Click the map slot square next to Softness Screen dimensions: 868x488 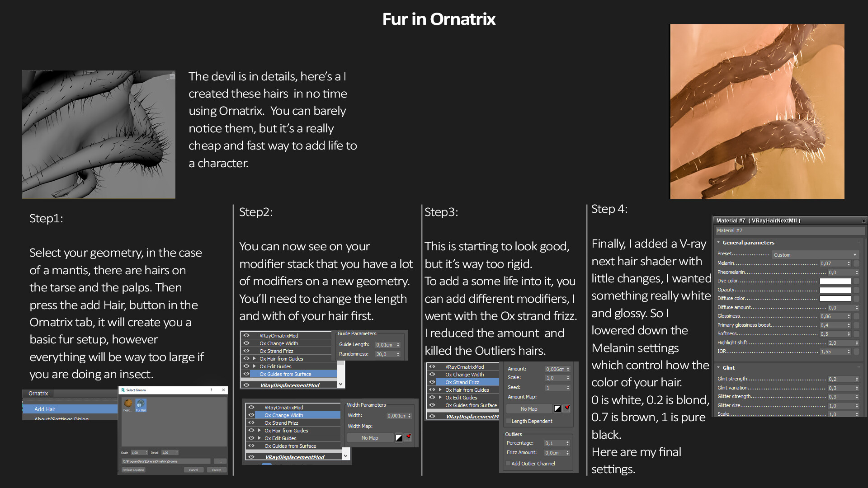(856, 334)
